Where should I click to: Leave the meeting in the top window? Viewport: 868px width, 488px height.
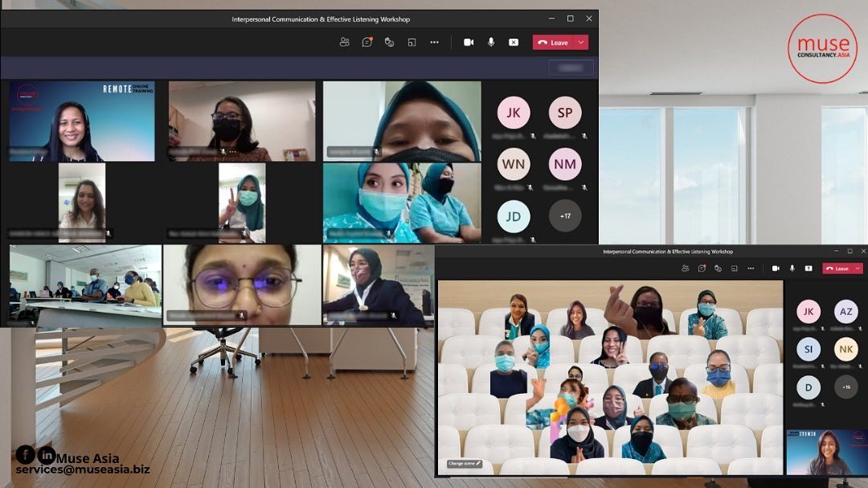pyautogui.click(x=554, y=43)
